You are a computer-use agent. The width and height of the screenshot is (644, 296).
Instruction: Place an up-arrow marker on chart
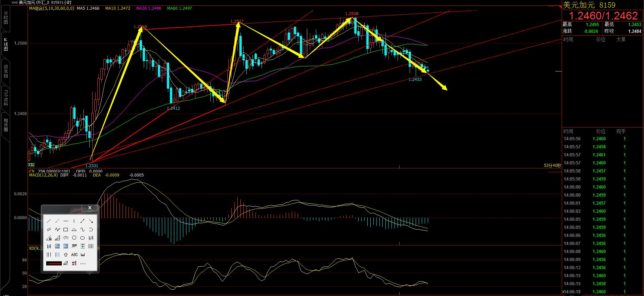[66, 255]
